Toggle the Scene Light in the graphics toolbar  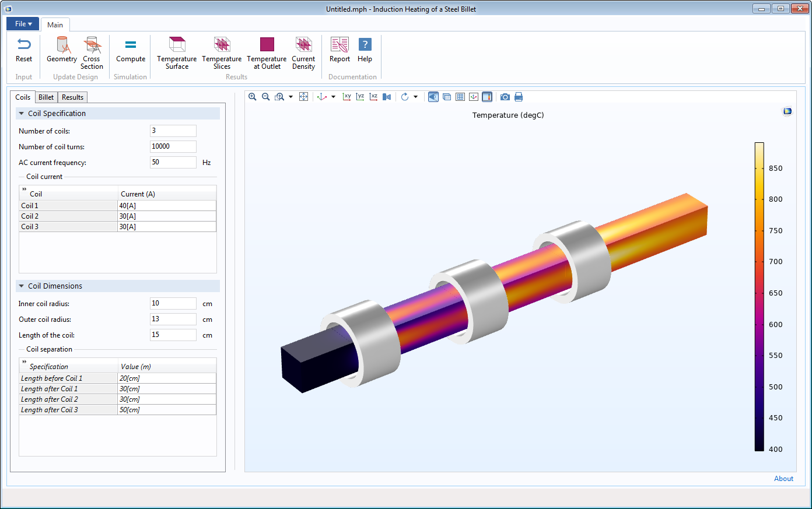433,96
